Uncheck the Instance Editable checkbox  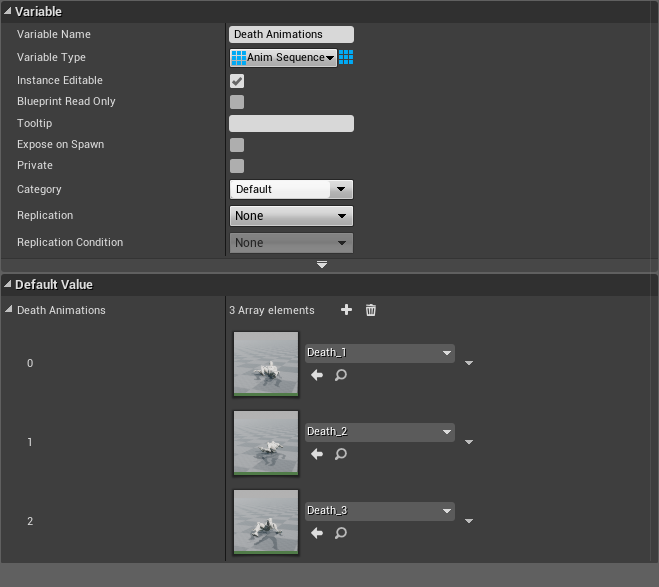click(x=237, y=81)
